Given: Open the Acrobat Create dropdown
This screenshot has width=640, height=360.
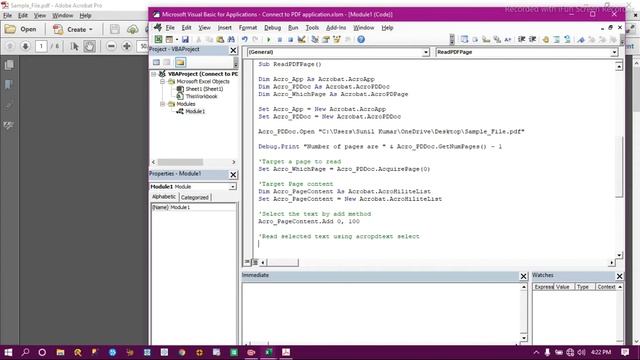Looking at the screenshot, I should click(x=73, y=29).
